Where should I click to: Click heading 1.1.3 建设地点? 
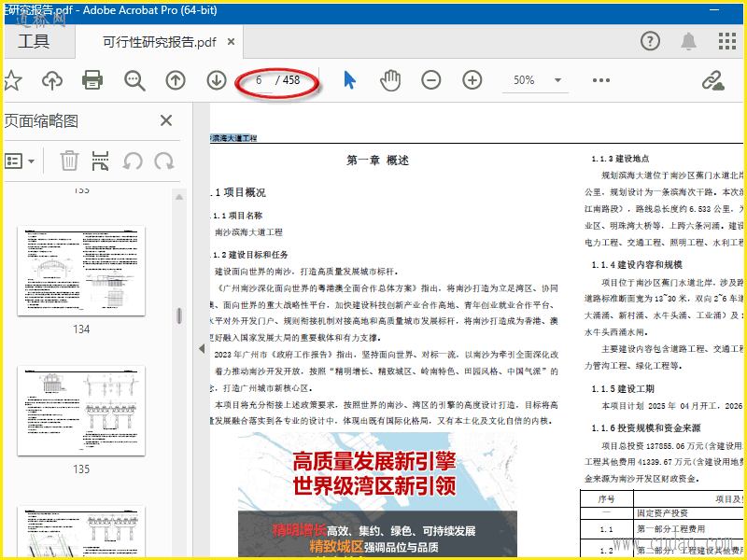[620, 159]
